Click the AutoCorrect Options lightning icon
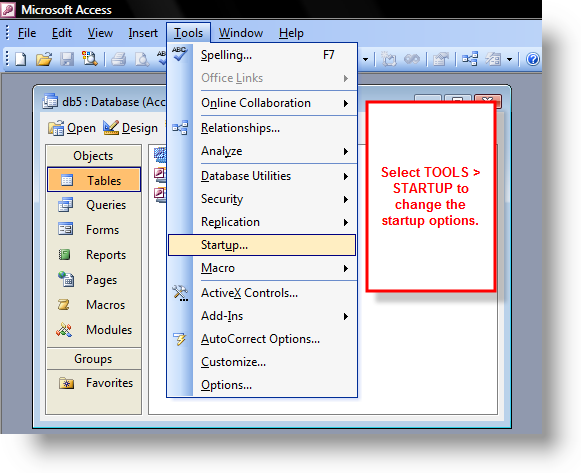The height and width of the screenshot is (473, 581). 180,339
